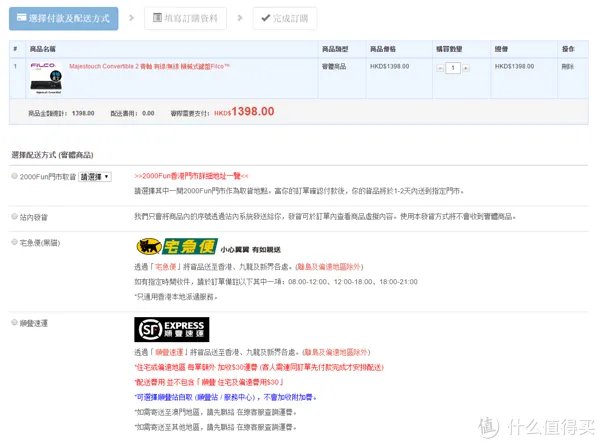The width and height of the screenshot is (600, 444).
Task: Open the 請選擇 store dropdown
Action: (95, 176)
